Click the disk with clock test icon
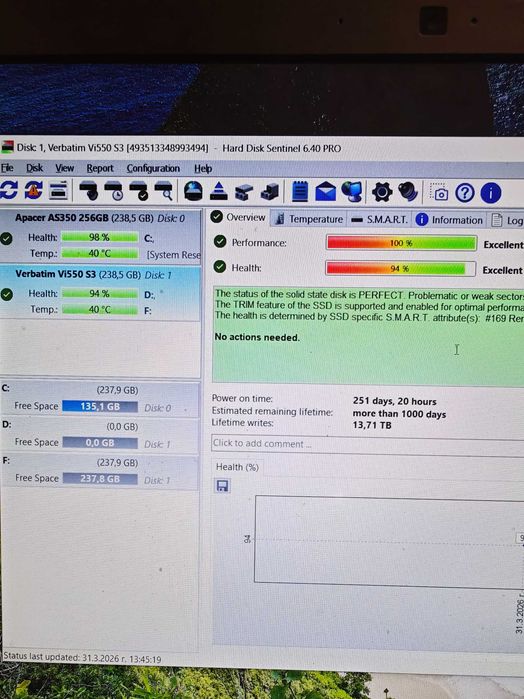The height and width of the screenshot is (699, 524). [114, 191]
